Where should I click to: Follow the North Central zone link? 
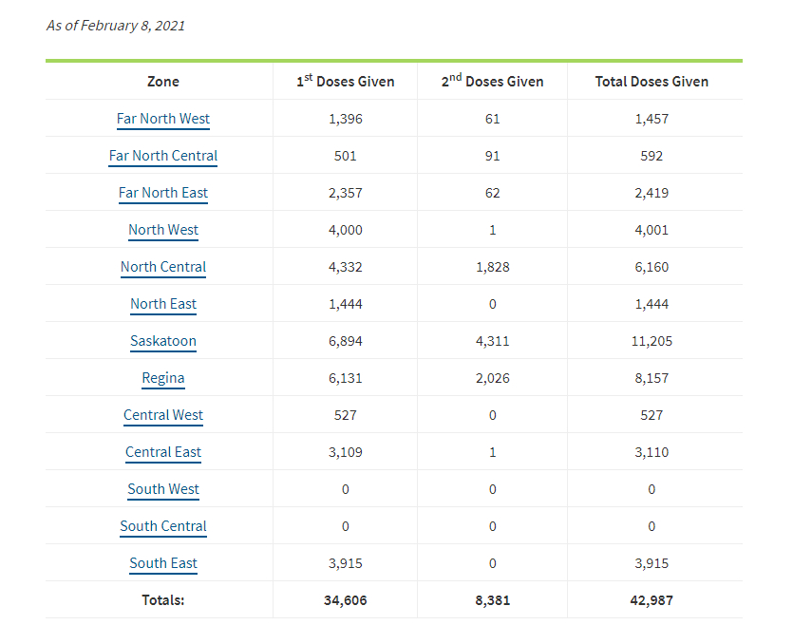[163, 267]
